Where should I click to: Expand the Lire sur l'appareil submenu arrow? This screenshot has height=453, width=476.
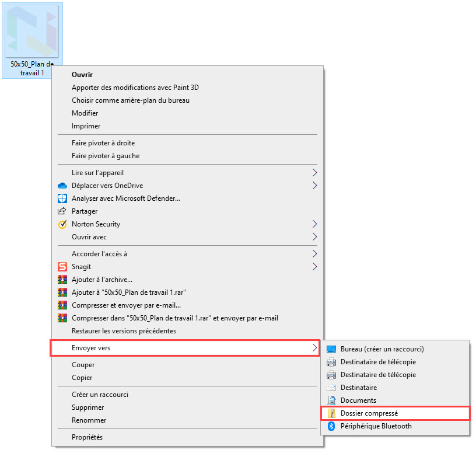tap(314, 173)
